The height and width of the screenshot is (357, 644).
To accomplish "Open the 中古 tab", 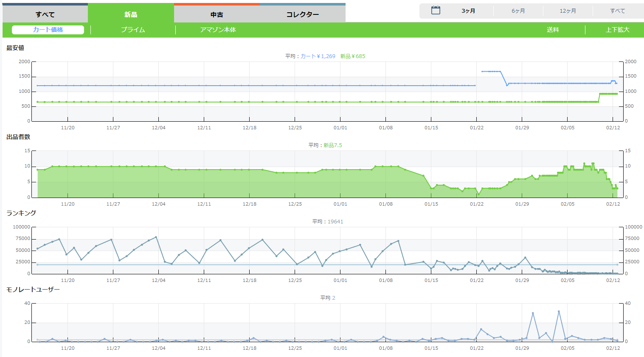I will point(217,14).
